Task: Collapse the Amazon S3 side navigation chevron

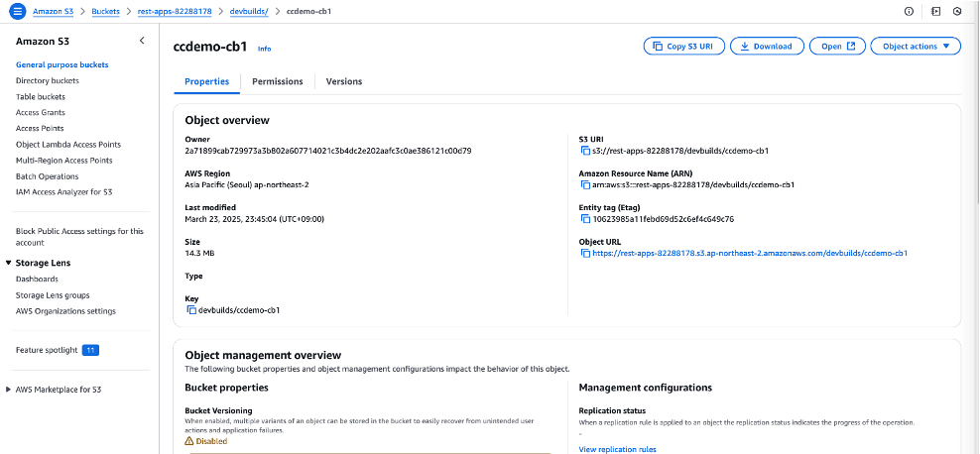Action: pyautogui.click(x=142, y=41)
